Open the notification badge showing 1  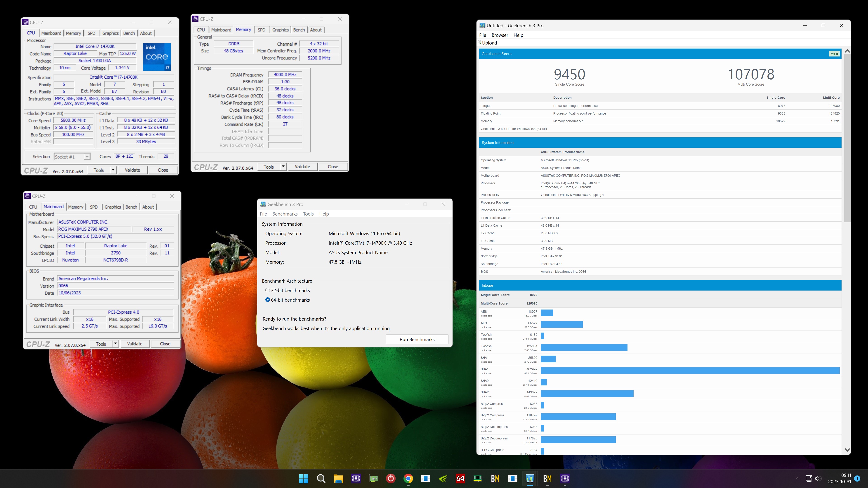click(x=857, y=479)
